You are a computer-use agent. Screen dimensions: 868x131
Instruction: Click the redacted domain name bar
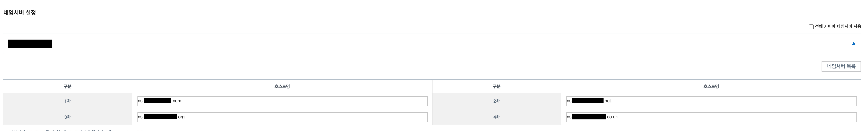[x=30, y=44]
